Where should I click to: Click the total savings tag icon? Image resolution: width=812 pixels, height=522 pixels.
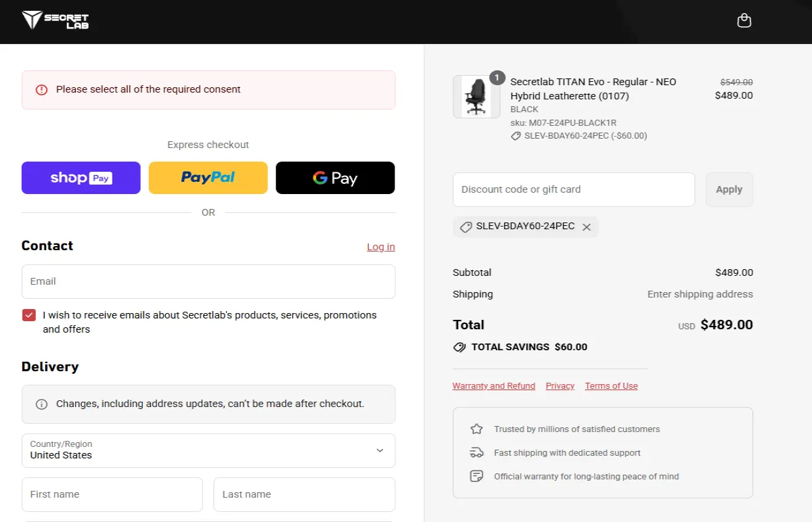pos(459,347)
